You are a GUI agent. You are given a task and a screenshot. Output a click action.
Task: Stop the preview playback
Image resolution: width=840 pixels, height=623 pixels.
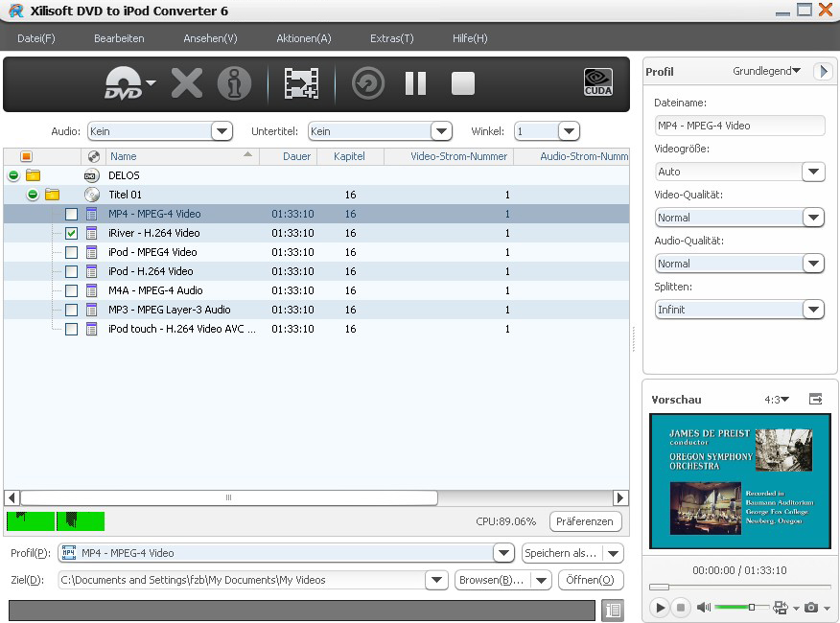681,608
